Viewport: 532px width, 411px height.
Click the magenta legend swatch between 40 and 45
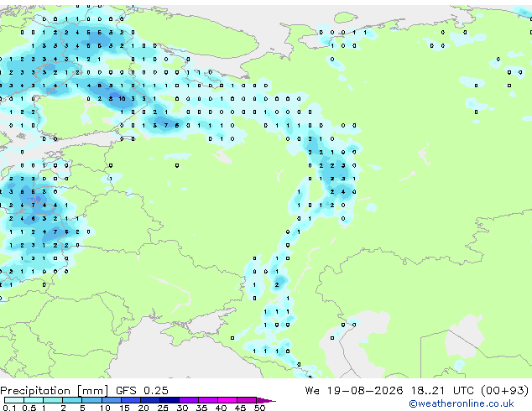tap(227, 400)
